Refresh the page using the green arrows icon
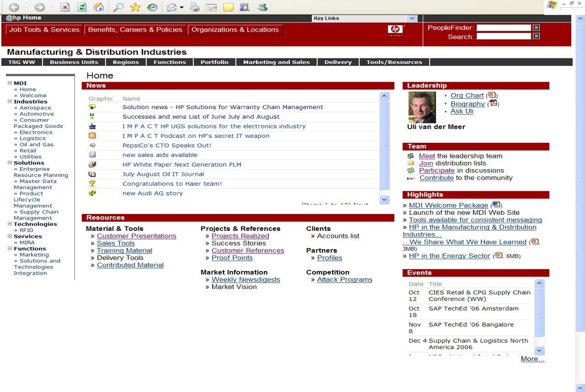This screenshot has width=585, height=392. pyautogui.click(x=82, y=7)
